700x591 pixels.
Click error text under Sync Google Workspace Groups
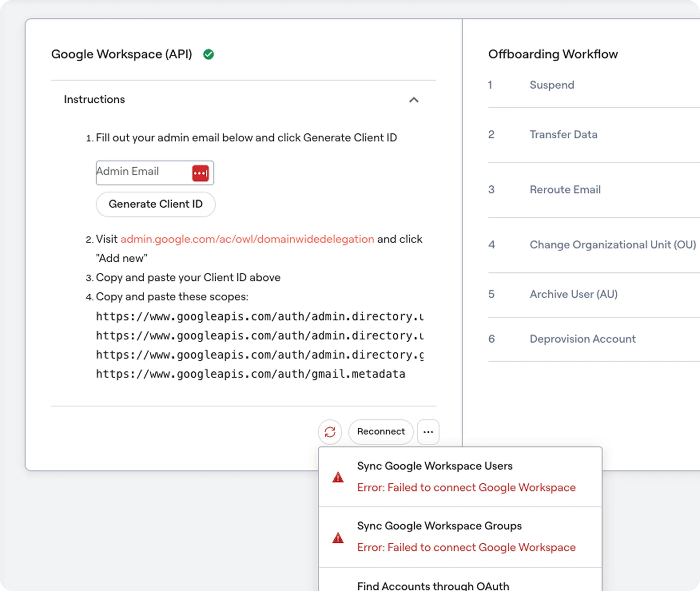click(466, 547)
